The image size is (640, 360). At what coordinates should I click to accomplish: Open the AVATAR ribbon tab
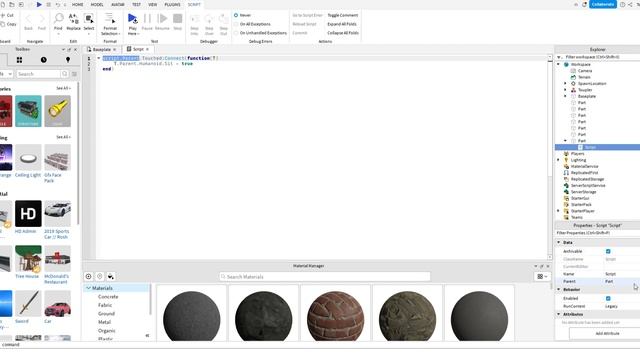(x=118, y=4)
